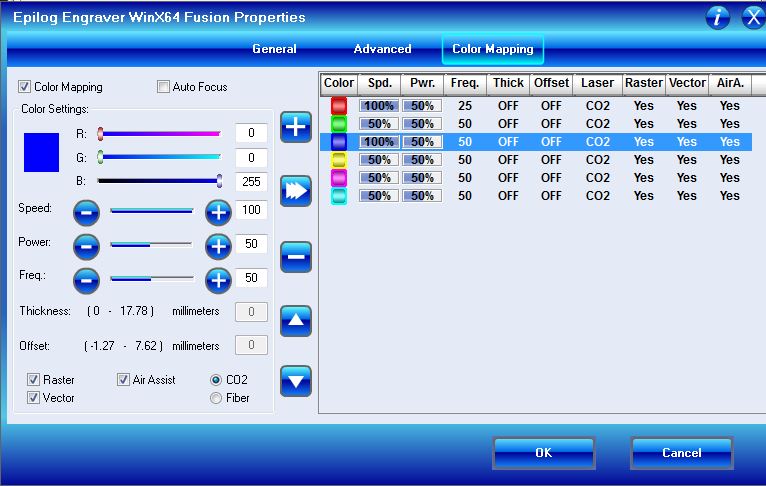Click the Raster column header
Viewport: 766px width, 486px height.
644,84
